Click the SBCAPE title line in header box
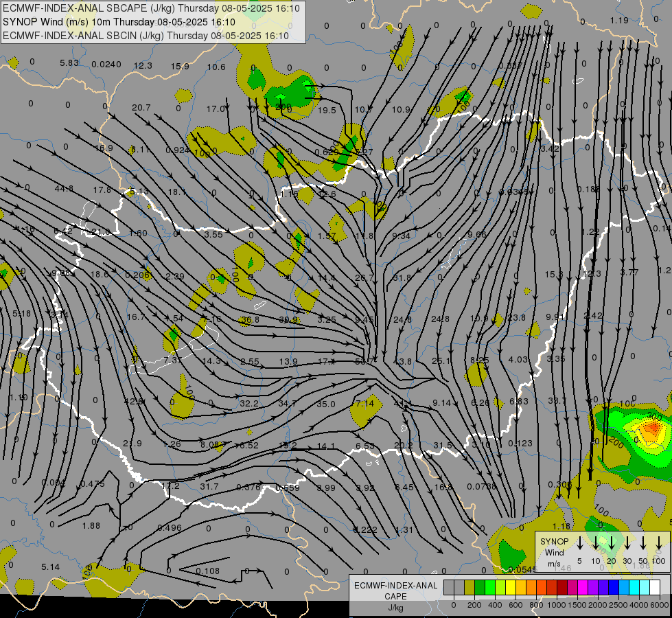The width and height of the screenshot is (672, 618). 151,8
